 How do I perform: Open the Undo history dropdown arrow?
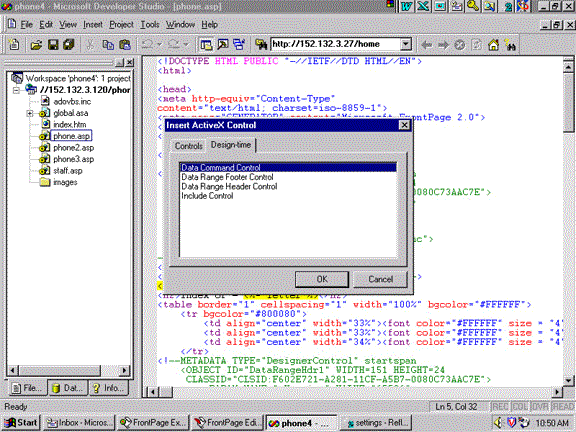click(x=159, y=45)
